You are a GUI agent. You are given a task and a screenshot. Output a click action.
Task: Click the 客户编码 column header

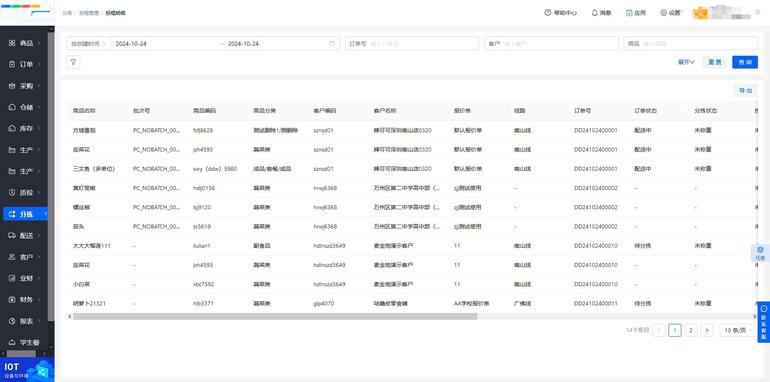click(325, 111)
